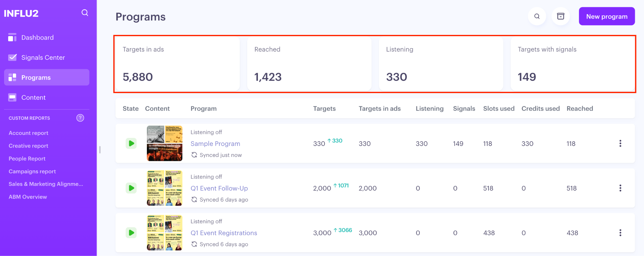644x256 pixels.
Task: Open the Q1 Event Follow-Up program link
Action: pyautogui.click(x=219, y=188)
